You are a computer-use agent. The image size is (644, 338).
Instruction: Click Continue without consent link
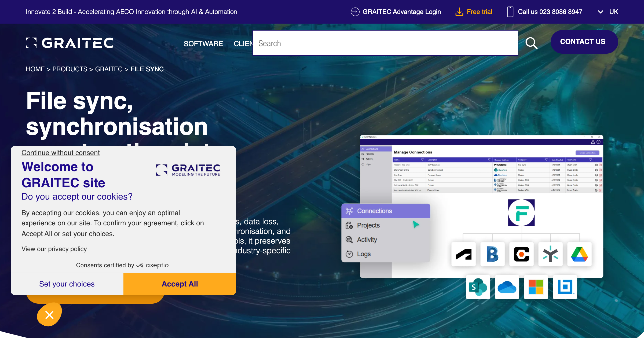click(x=61, y=153)
